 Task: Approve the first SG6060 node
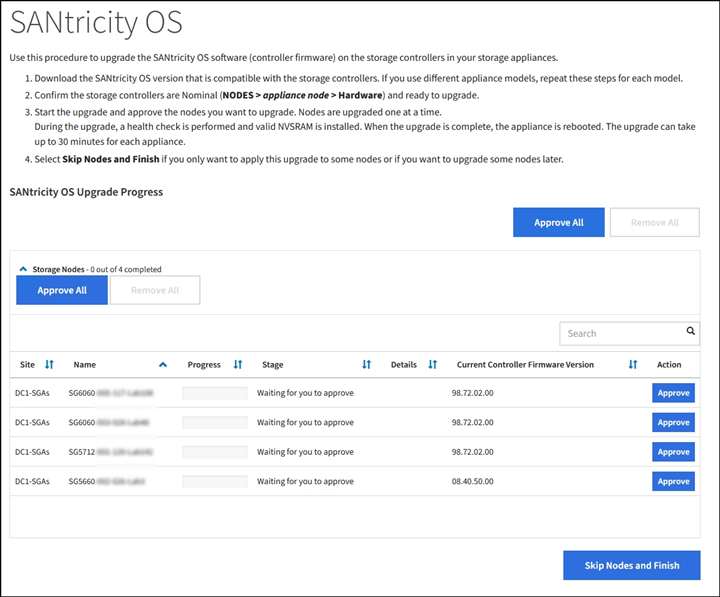point(673,393)
